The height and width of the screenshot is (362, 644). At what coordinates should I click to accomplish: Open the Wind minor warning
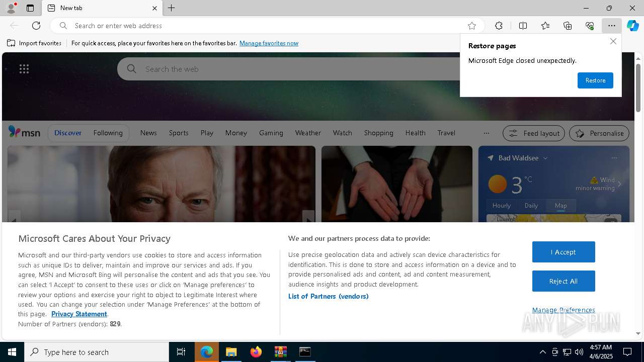coord(596,184)
